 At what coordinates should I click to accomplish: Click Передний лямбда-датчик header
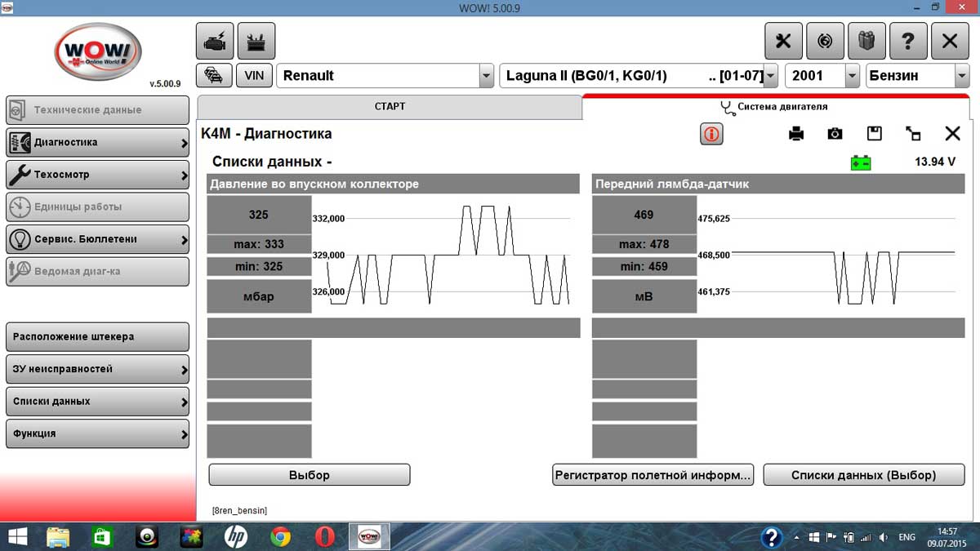[x=778, y=184]
